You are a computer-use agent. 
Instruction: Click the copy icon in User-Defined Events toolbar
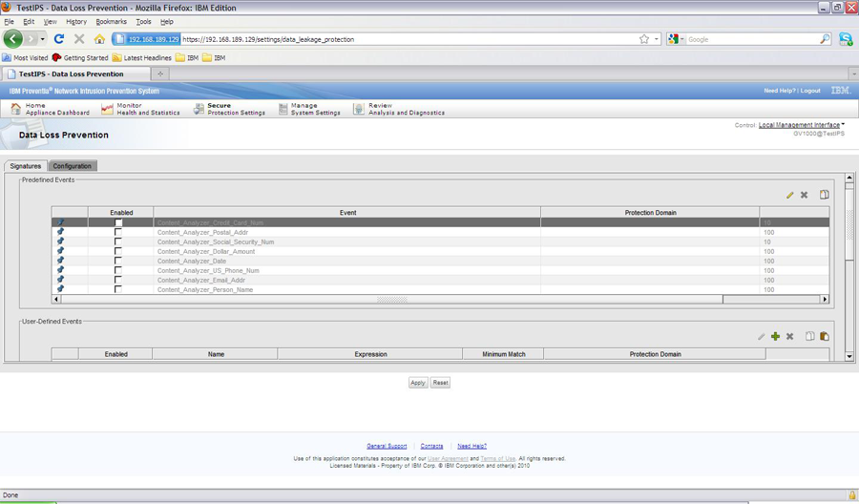point(809,336)
